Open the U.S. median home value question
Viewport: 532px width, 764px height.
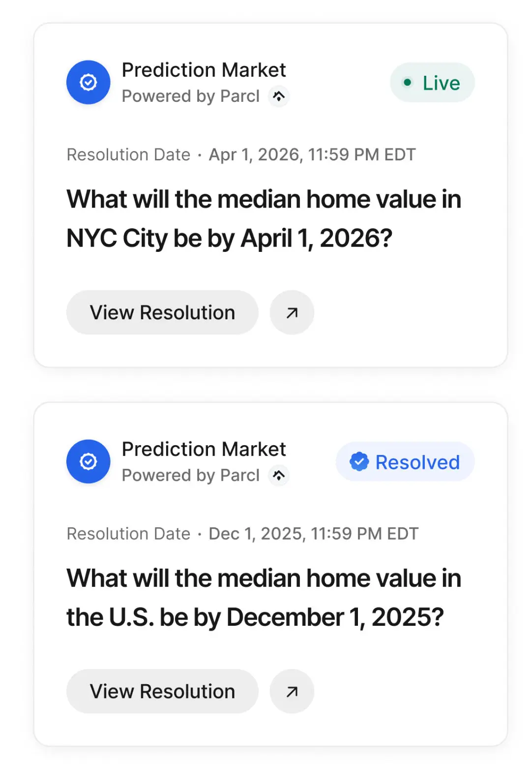point(264,598)
